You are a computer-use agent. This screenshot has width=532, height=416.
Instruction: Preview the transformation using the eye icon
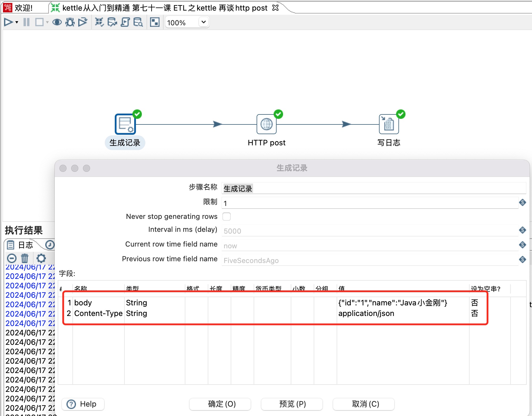point(57,22)
